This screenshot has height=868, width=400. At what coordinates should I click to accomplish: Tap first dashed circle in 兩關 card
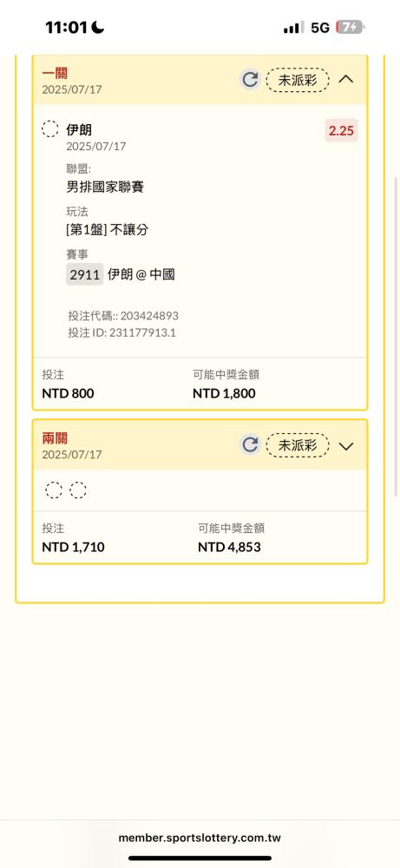[54, 490]
